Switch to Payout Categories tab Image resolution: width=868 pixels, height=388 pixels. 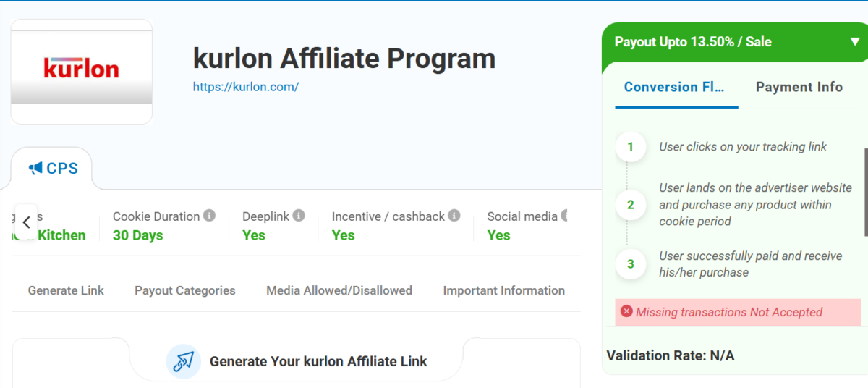(185, 290)
